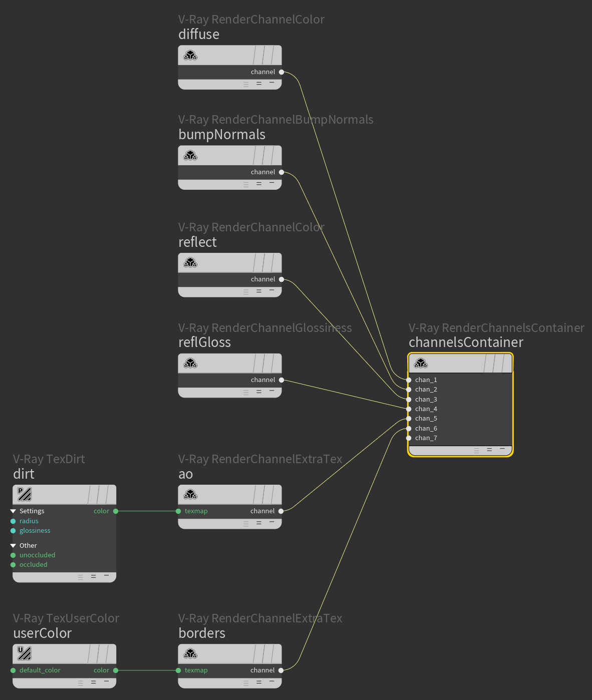
Task: Click the channel output port on diffuse
Action: coord(281,72)
